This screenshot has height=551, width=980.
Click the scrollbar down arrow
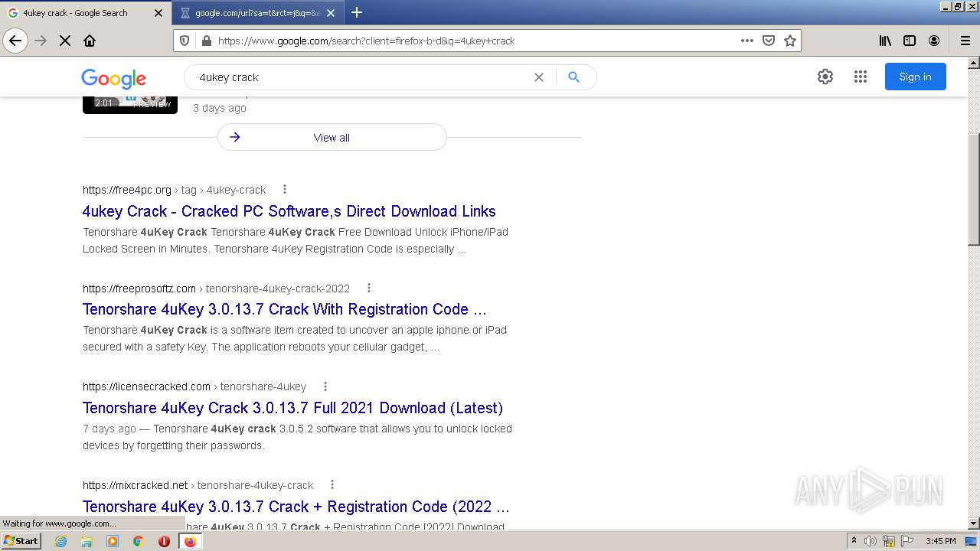point(974,523)
